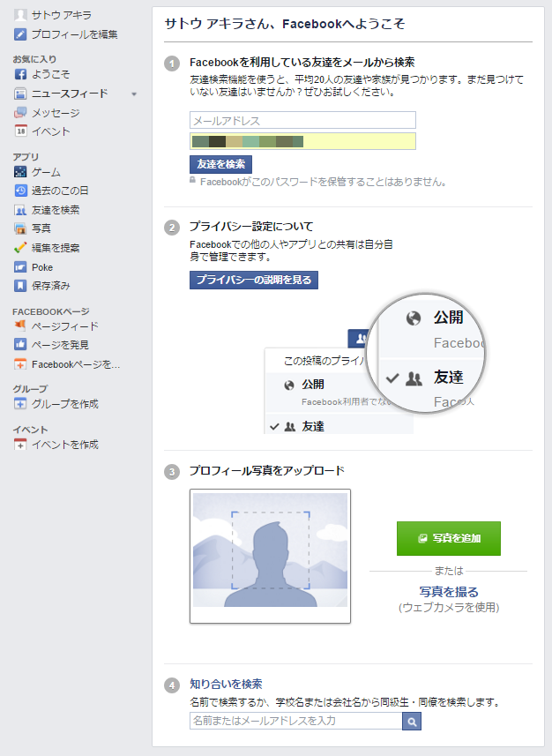The width and height of the screenshot is (552, 756).
Task: Click the 写真を撮る webcam link
Action: tap(449, 592)
